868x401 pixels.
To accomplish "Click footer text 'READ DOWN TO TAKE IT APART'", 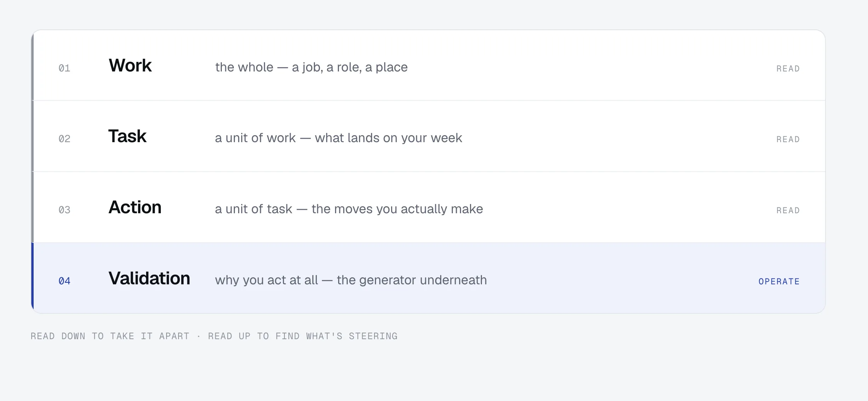I will [110, 336].
